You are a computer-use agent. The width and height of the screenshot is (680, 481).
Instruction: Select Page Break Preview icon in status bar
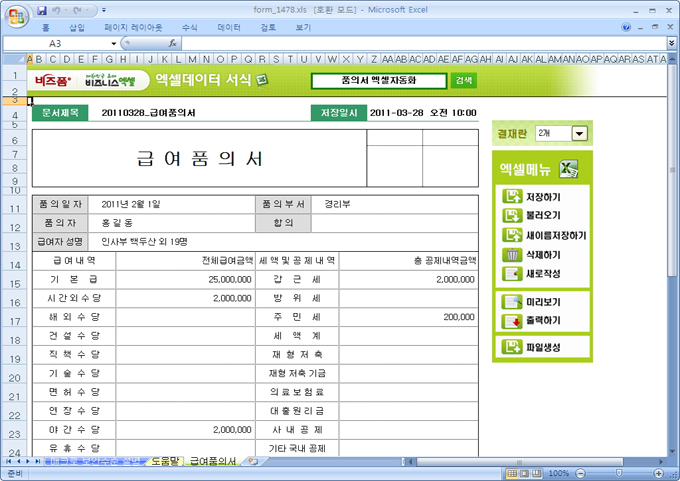537,473
